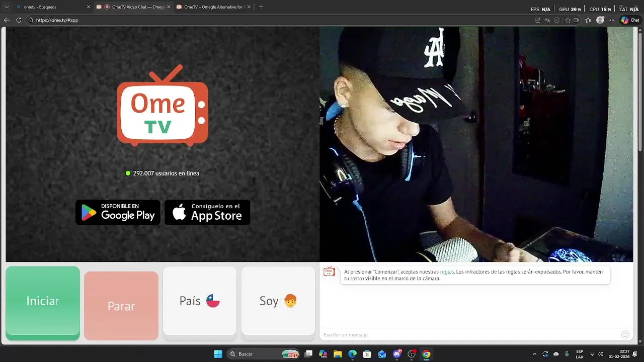Viewport: 644px width, 362px height.
Task: Open Google Chrome from the taskbar
Action: tap(426, 354)
